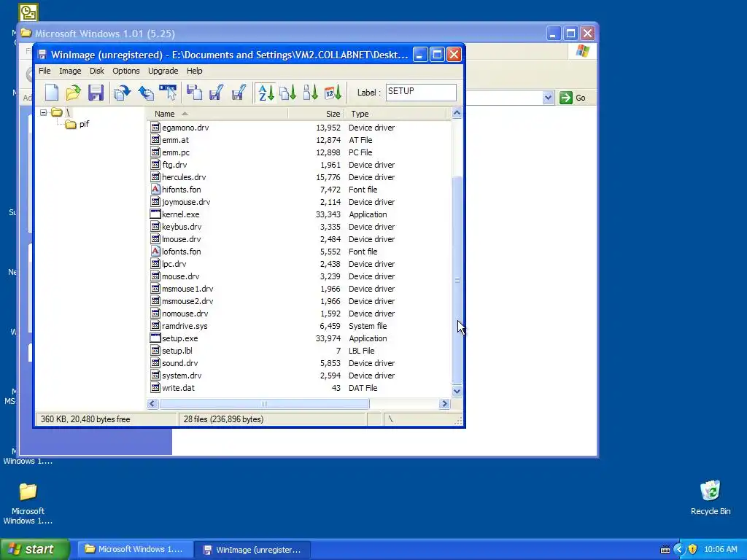Click the New image toolbar icon
The height and width of the screenshot is (560, 747).
point(52,93)
